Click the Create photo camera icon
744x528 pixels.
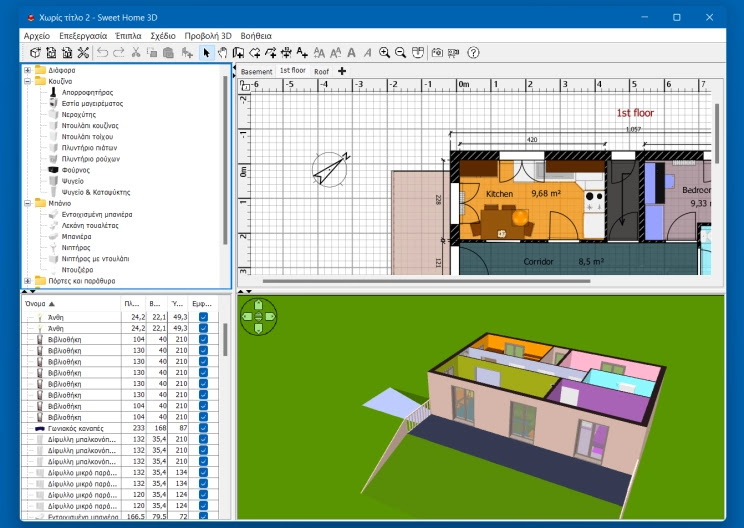[437, 53]
